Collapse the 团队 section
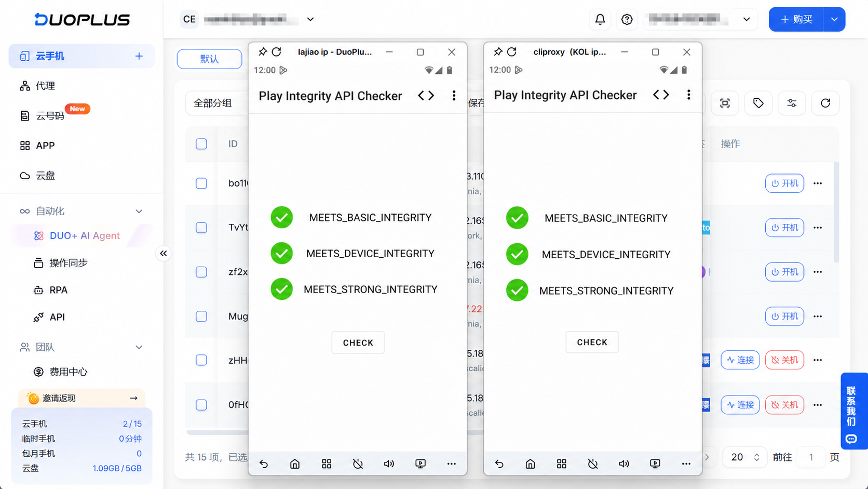This screenshot has width=868, height=489. (x=139, y=347)
